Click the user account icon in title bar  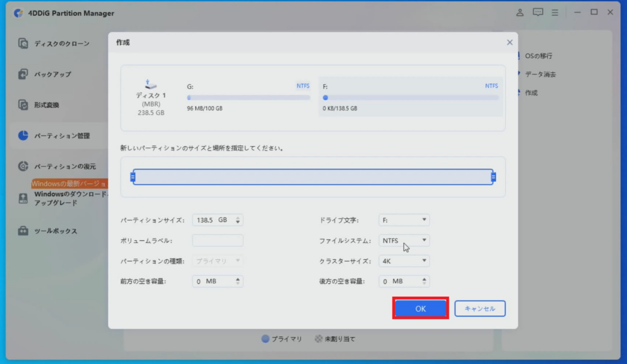tap(520, 12)
